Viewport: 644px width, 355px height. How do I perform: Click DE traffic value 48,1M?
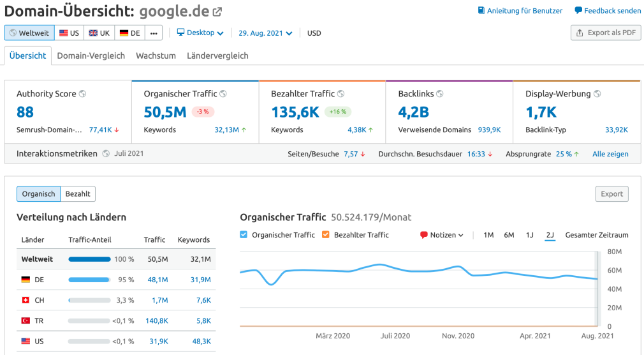click(157, 280)
